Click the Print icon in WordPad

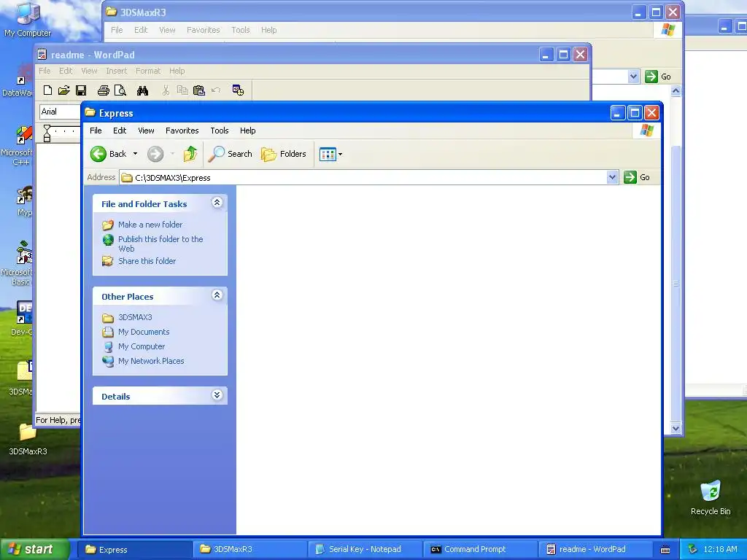[103, 90]
